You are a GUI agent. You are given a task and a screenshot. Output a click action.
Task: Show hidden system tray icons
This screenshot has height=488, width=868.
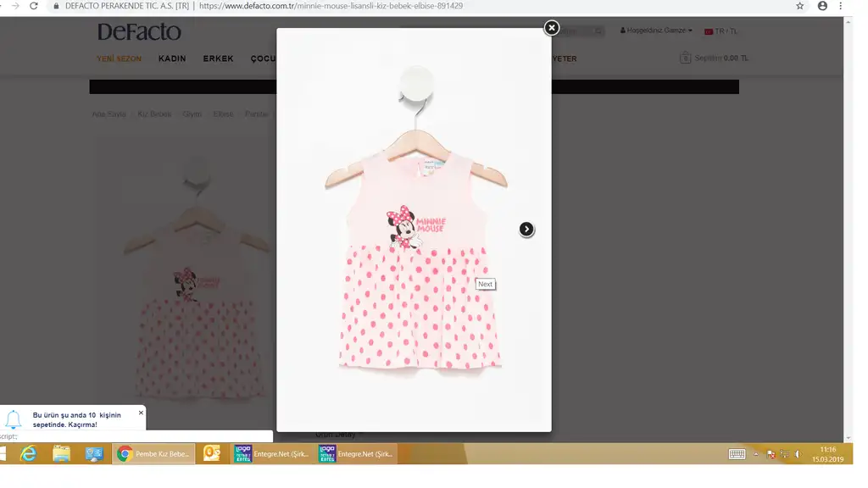[755, 454]
